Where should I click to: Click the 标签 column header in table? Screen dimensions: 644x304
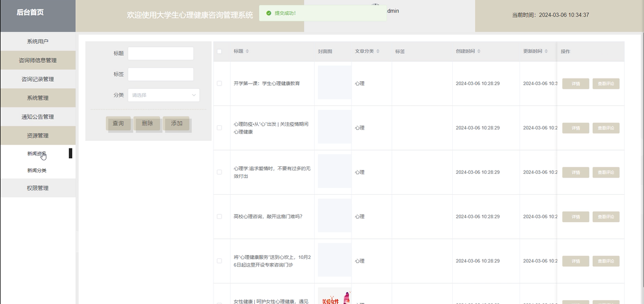[x=400, y=51]
